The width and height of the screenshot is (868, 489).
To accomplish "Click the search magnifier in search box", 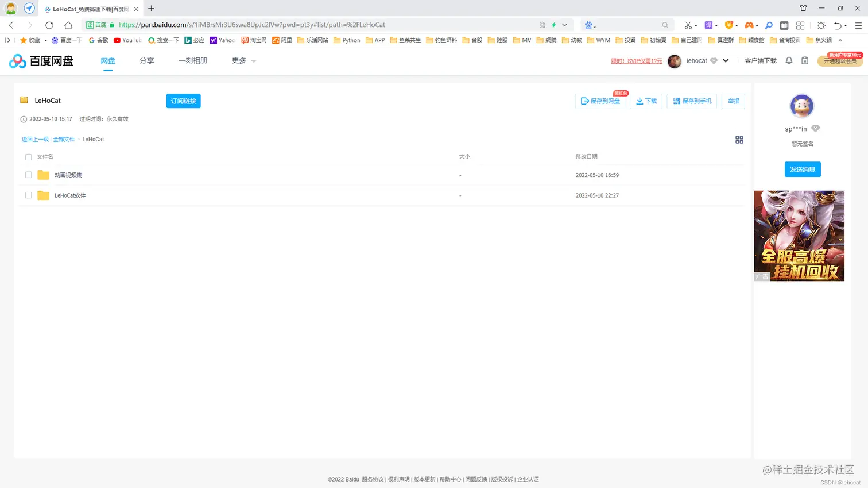I will click(665, 25).
